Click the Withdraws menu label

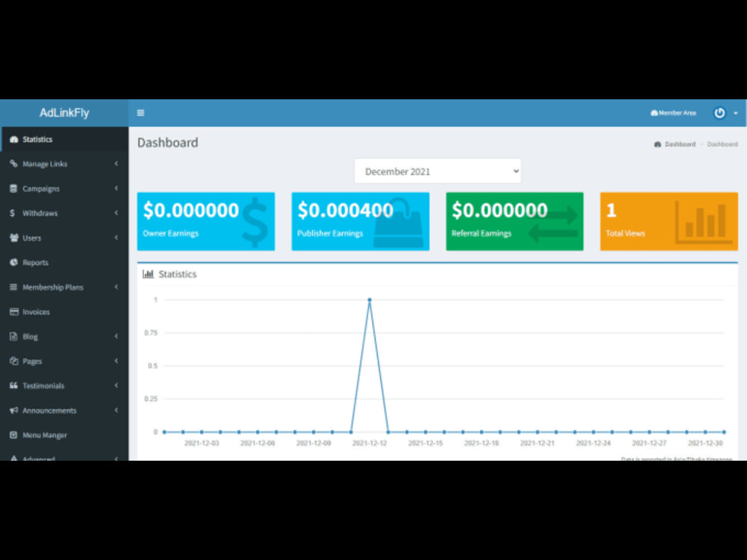tap(40, 213)
